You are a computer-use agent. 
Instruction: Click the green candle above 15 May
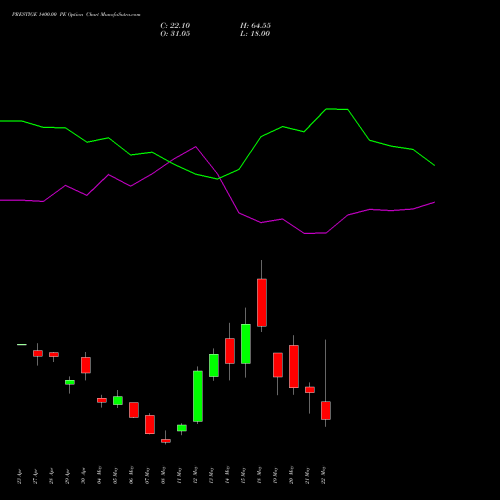point(246,344)
